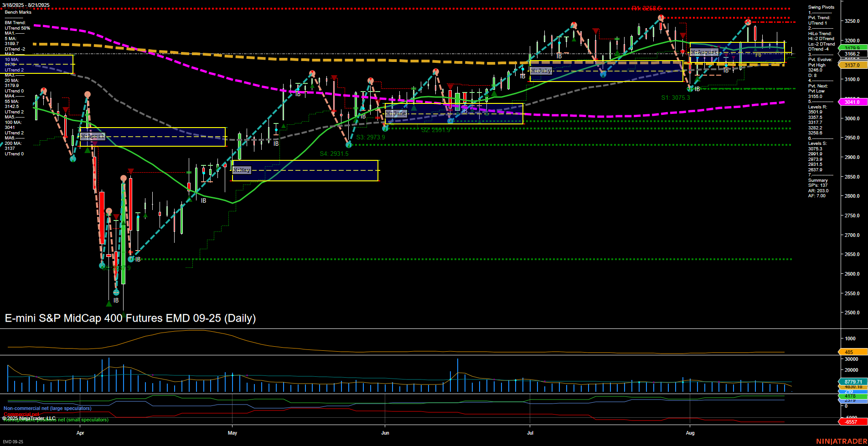
Task: Expand the M:April monthly range box
Action: pos(92,135)
